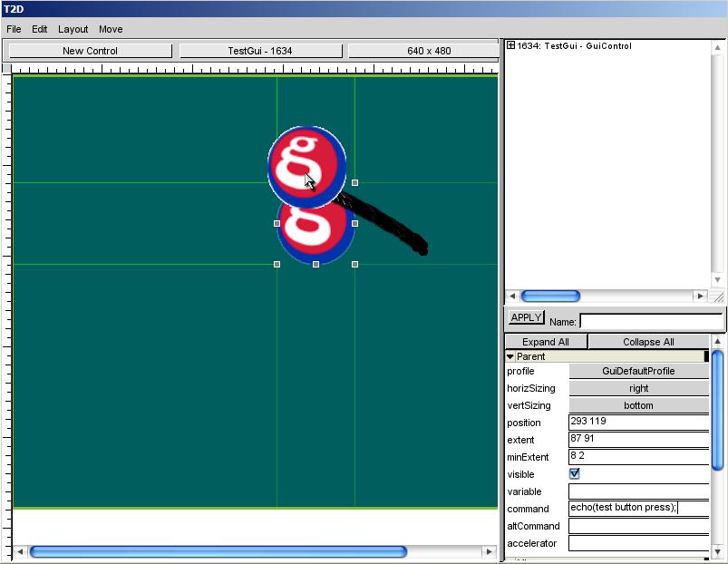
Task: Click the tree panel scroll left arrow
Action: coord(512,296)
